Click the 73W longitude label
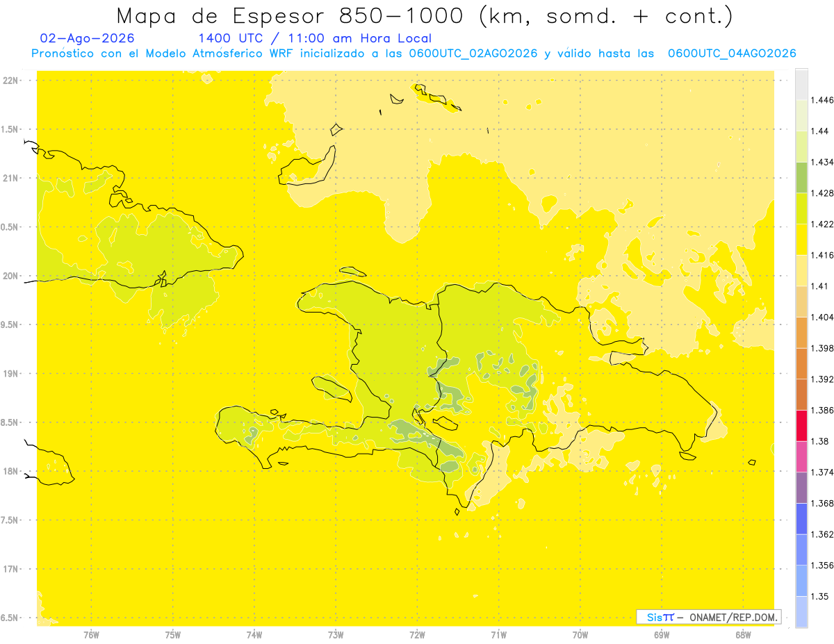The height and width of the screenshot is (644, 834). (x=336, y=635)
